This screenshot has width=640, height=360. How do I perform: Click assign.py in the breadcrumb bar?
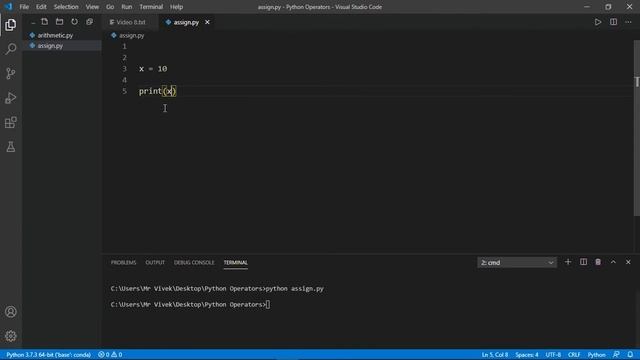[x=131, y=36]
